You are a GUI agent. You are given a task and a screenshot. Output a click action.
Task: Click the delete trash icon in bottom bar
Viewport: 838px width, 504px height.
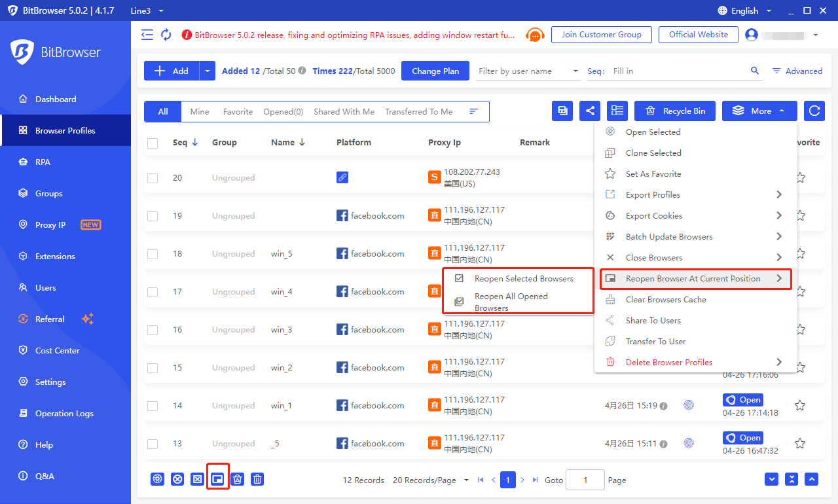coord(258,480)
